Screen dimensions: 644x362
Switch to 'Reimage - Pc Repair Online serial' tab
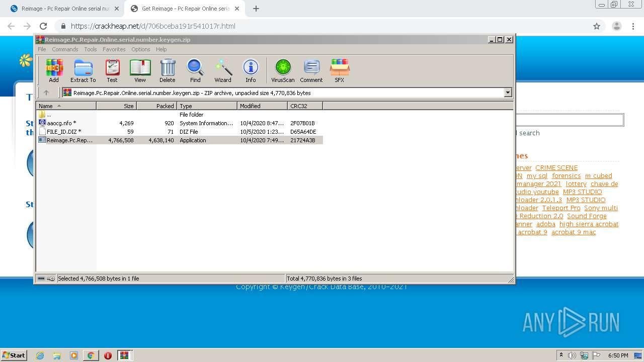pos(65,9)
